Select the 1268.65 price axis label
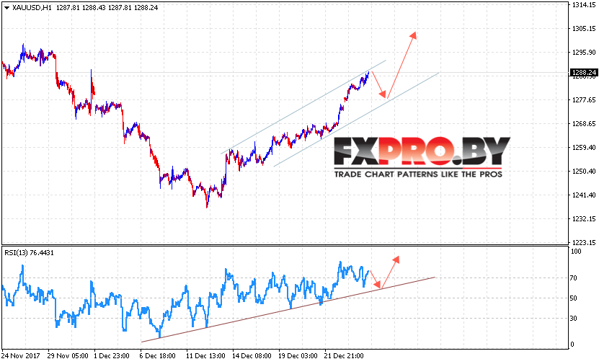 (584, 123)
